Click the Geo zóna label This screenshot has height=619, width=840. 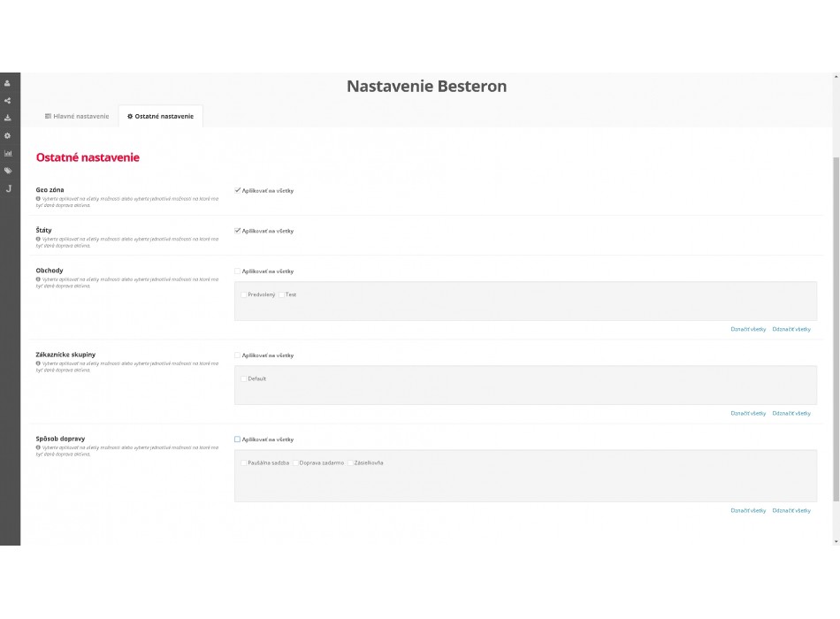coord(50,190)
